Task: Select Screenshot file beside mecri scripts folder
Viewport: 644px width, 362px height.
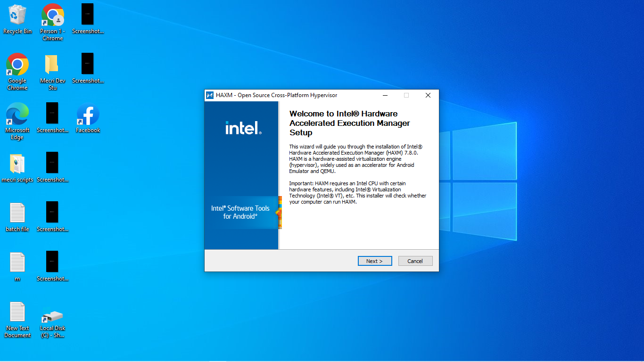Action: click(52, 167)
